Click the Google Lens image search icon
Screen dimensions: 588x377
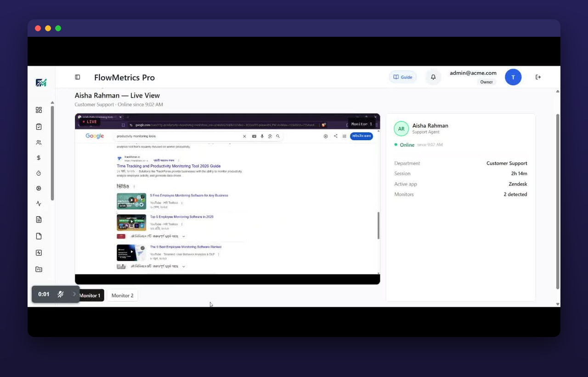270,136
